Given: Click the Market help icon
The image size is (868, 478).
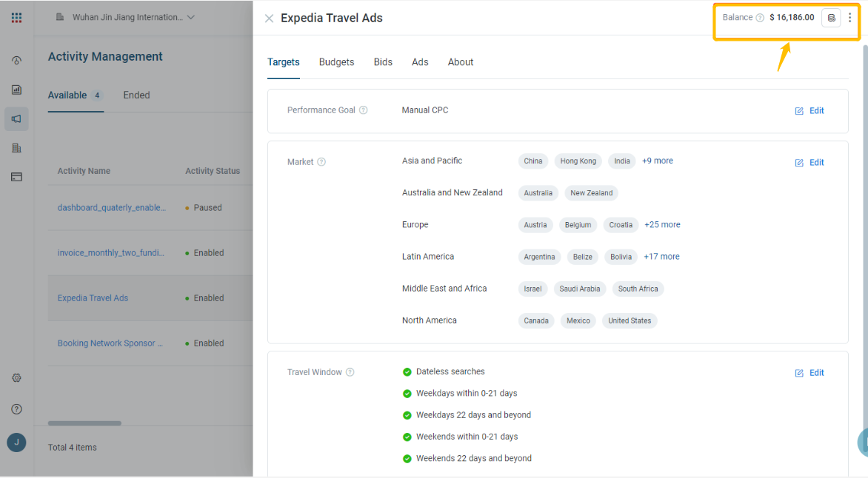Looking at the screenshot, I should (321, 162).
